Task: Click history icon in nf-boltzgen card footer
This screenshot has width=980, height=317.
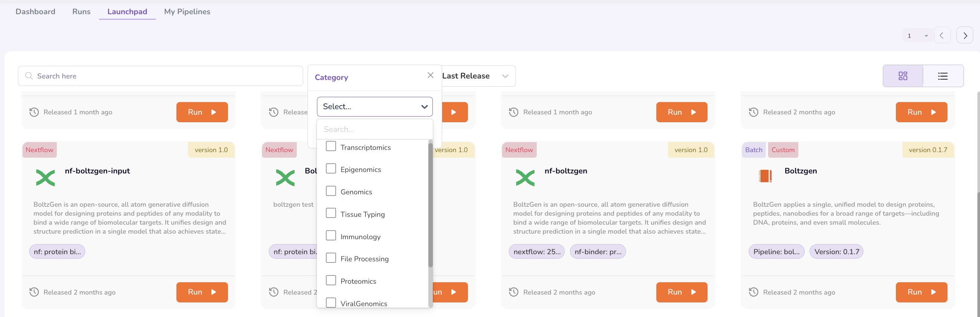Action: (x=514, y=292)
